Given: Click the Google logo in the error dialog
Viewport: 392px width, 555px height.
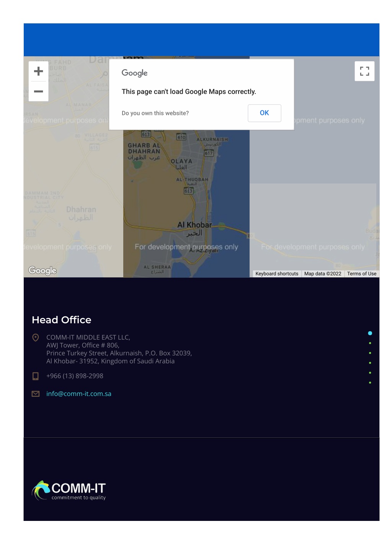Looking at the screenshot, I should (135, 73).
